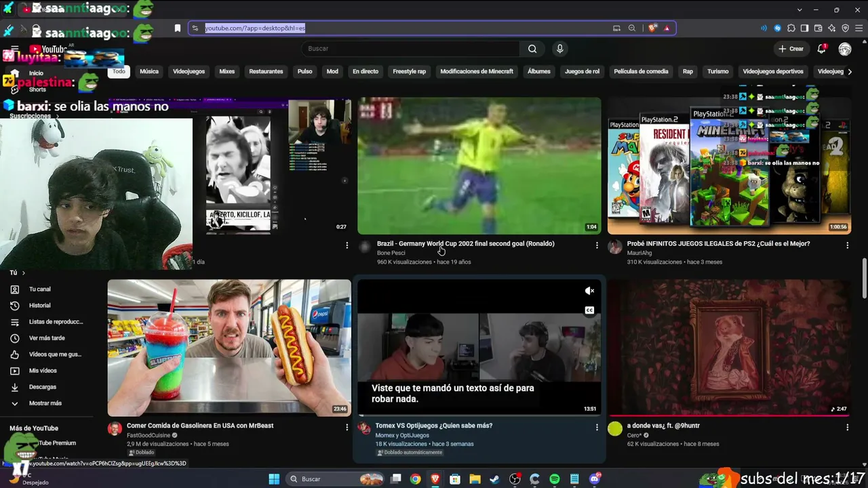Image resolution: width=868 pixels, height=488 pixels.
Task: Expand the Tú section chevron
Action: pos(23,272)
